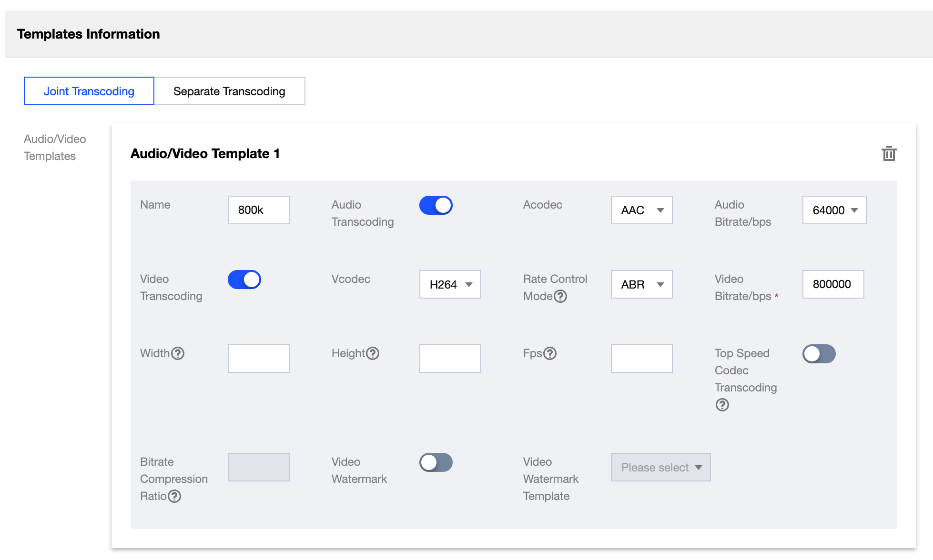Click the Fps help question icon
The image size is (933, 560).
tap(550, 353)
